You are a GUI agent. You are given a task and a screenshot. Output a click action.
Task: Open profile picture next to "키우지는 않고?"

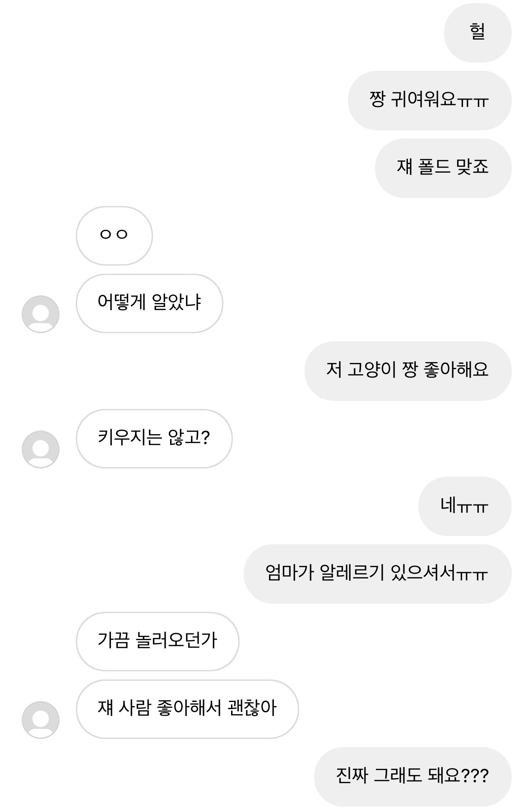point(41,449)
